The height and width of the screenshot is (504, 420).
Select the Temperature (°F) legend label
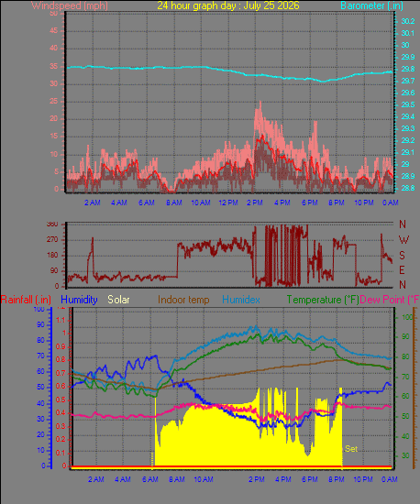323,300
